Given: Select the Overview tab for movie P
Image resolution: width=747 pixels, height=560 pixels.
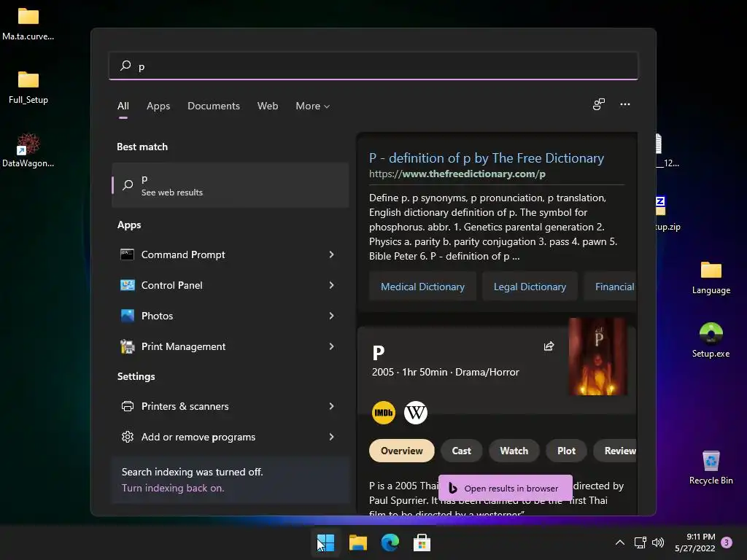Looking at the screenshot, I should 402,451.
